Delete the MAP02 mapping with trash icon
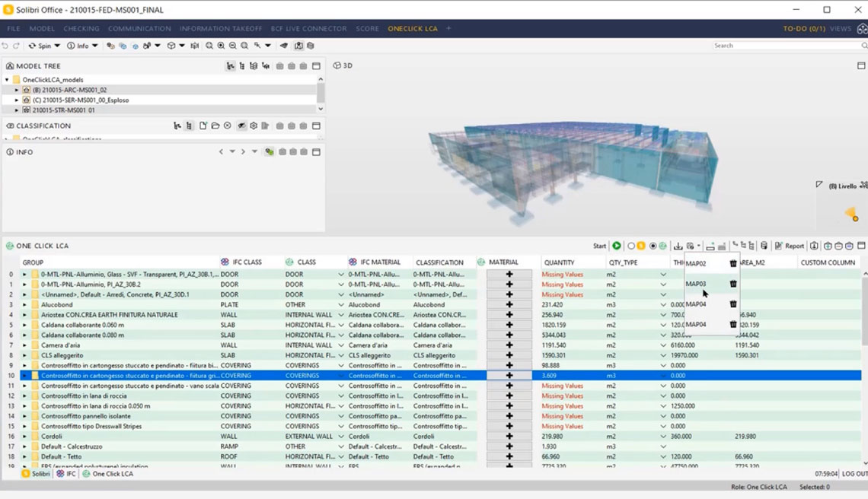 point(733,264)
